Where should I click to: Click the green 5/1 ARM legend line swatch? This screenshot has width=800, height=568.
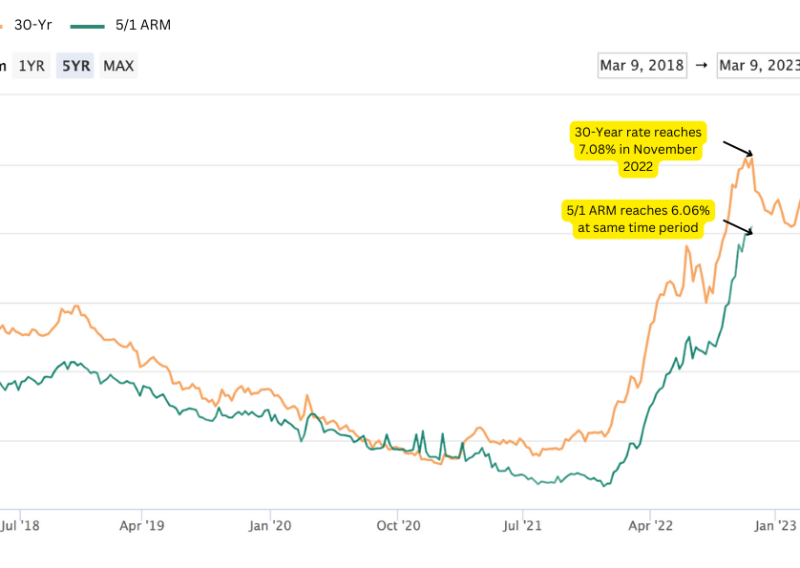point(96,25)
